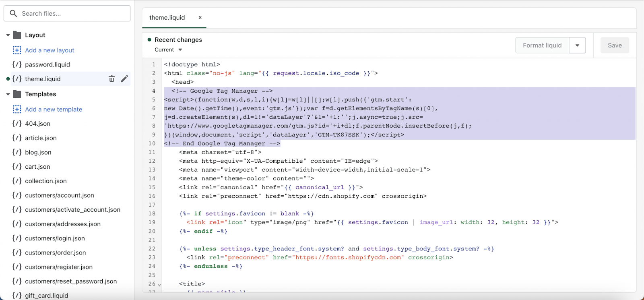Open the cart.json template
The width and height of the screenshot is (644, 300).
[x=37, y=167]
